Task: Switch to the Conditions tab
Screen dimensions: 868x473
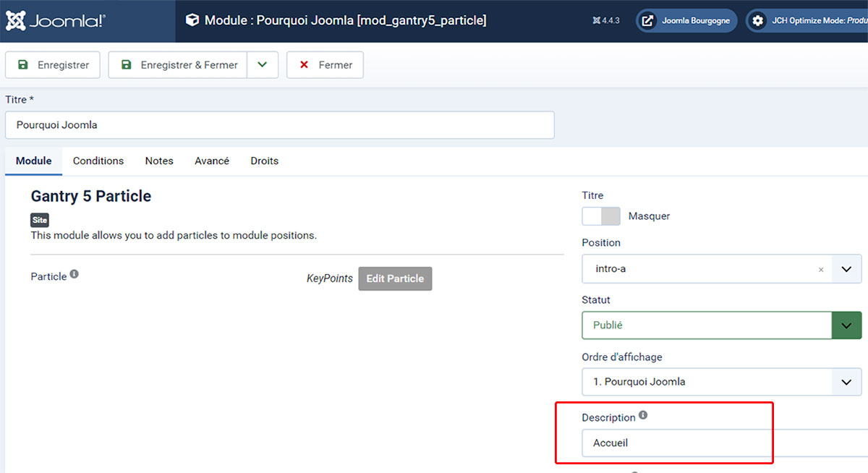Action: tap(98, 161)
